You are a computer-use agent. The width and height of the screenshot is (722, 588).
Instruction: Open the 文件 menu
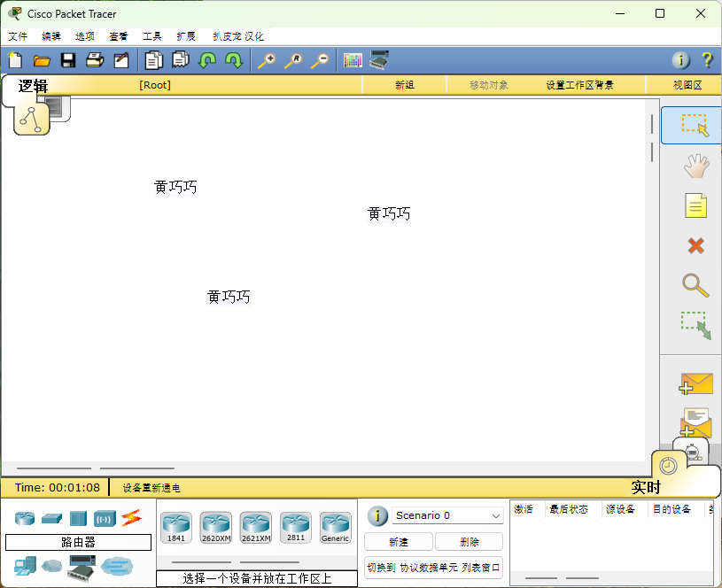[18, 36]
